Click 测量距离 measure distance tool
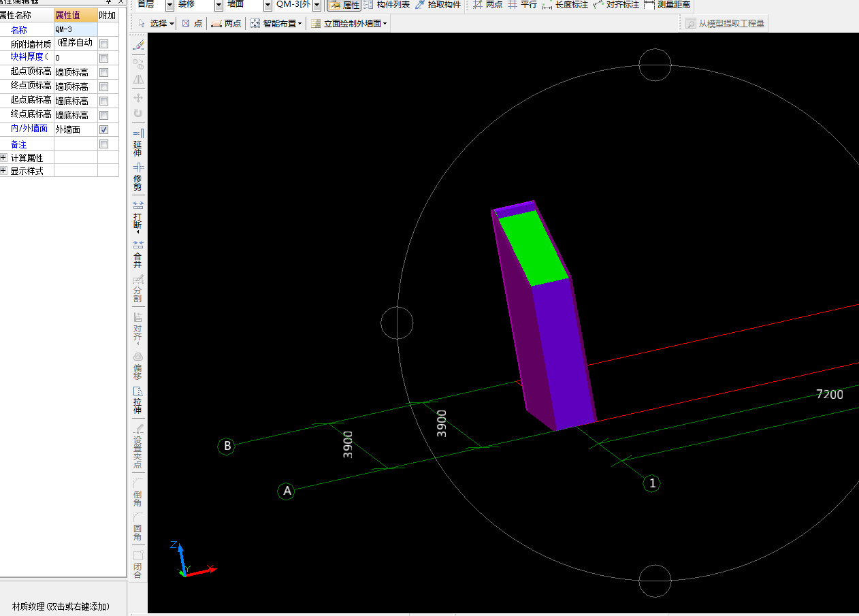The image size is (859, 616). point(667,5)
